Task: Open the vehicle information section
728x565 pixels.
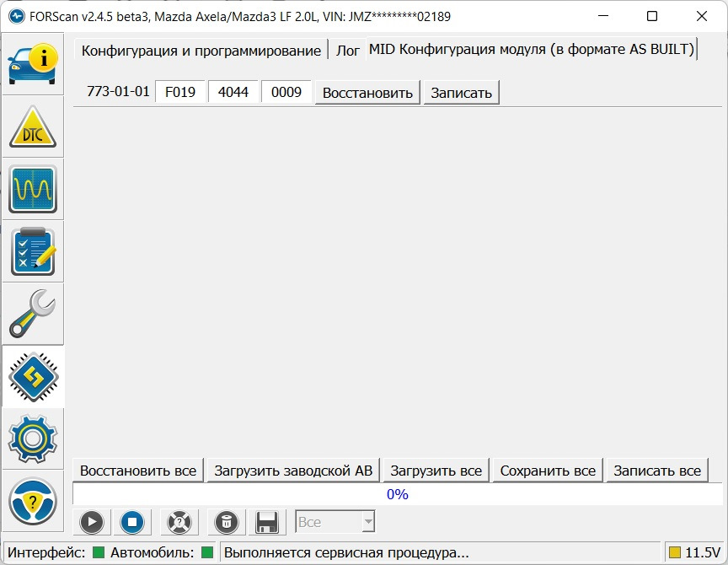Action: [33, 63]
